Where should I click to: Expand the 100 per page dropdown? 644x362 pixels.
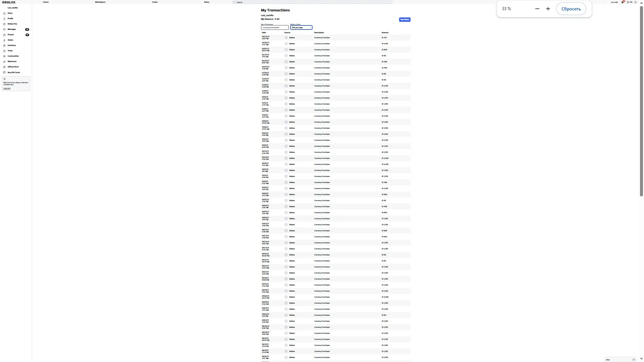301,27
